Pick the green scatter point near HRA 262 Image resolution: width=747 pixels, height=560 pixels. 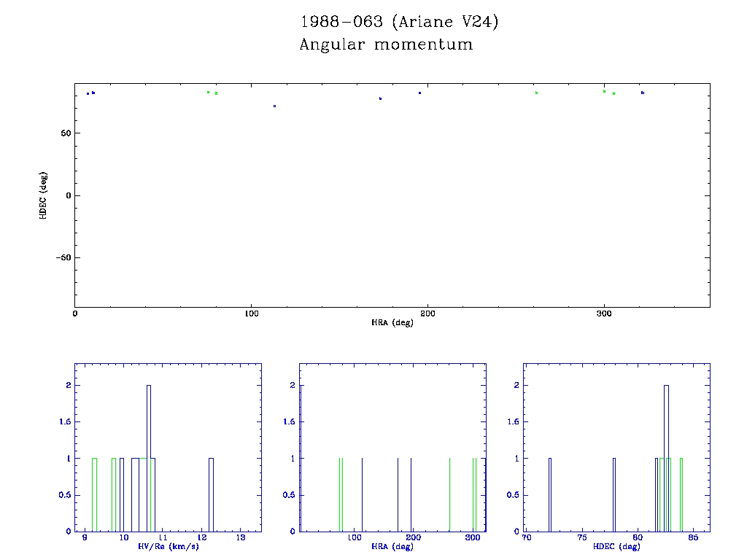click(536, 93)
